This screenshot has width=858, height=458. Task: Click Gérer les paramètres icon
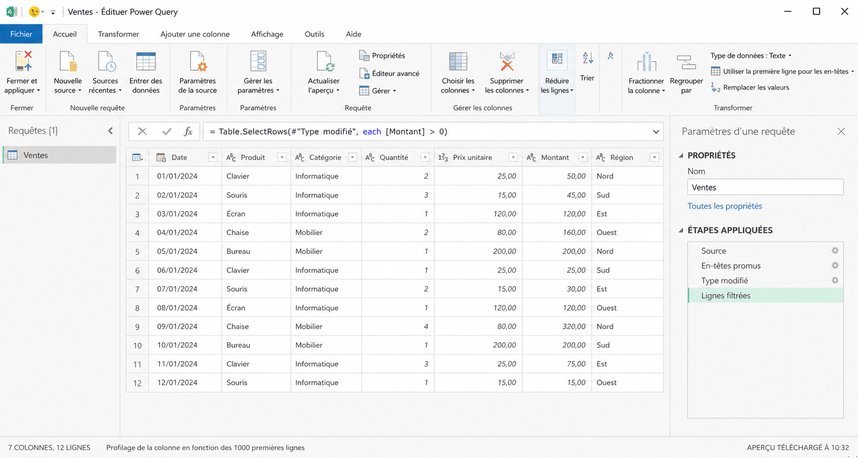point(258,61)
